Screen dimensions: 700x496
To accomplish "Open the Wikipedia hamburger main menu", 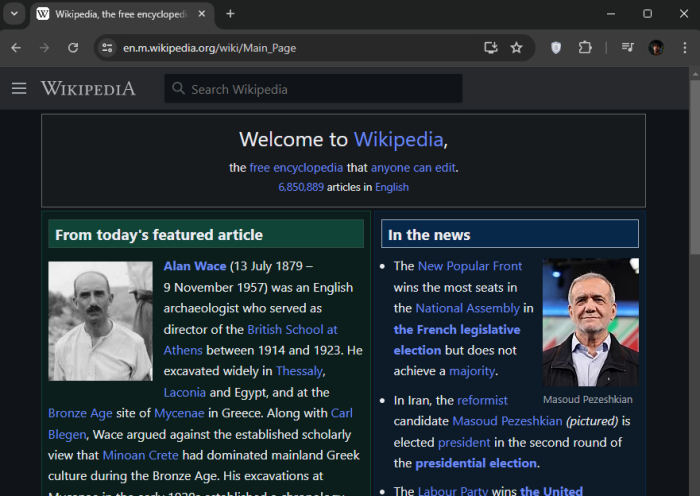I will 18,89.
